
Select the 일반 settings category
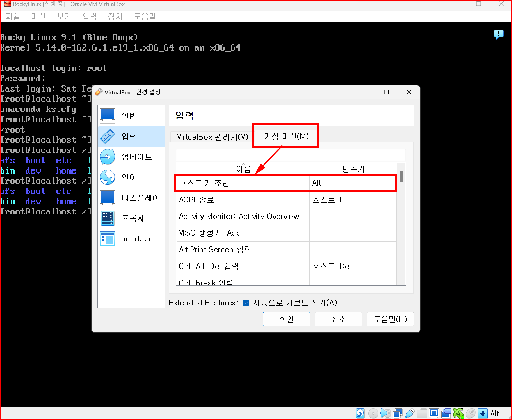point(131,116)
